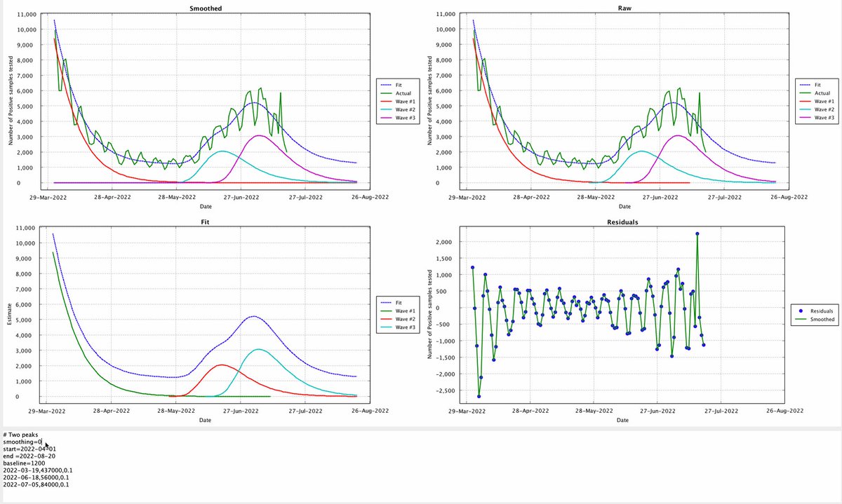Viewport: 842px width, 504px height.
Task: Click the 'Residuals' chart title
Action: pyautogui.click(x=623, y=222)
